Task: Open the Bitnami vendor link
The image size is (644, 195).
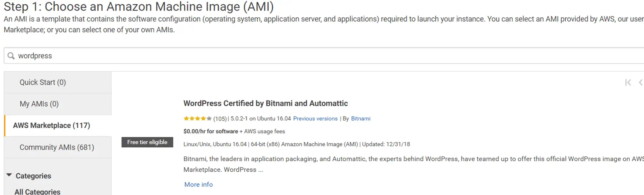Action: coord(361,119)
